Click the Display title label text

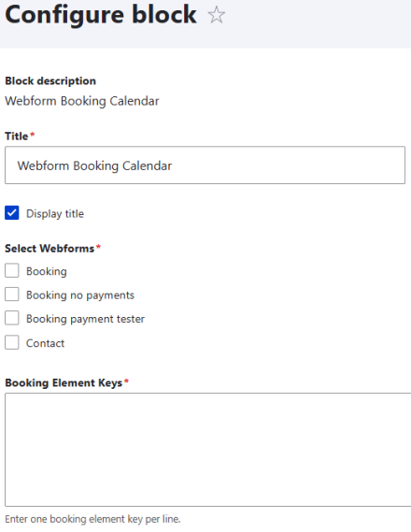55,214
